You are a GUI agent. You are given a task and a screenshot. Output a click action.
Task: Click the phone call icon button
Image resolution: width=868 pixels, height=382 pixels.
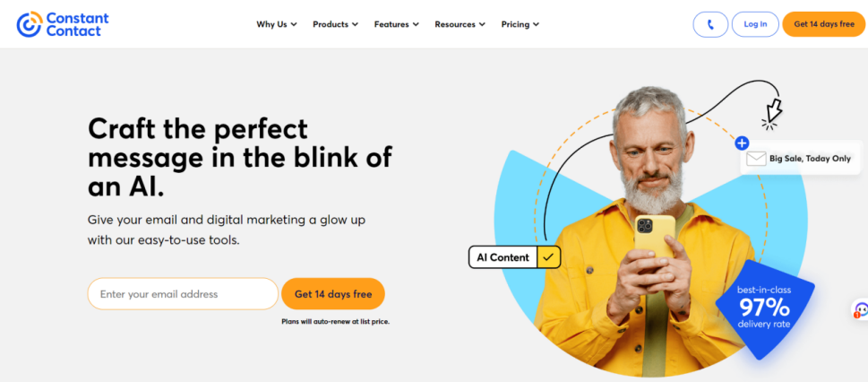[x=710, y=24]
